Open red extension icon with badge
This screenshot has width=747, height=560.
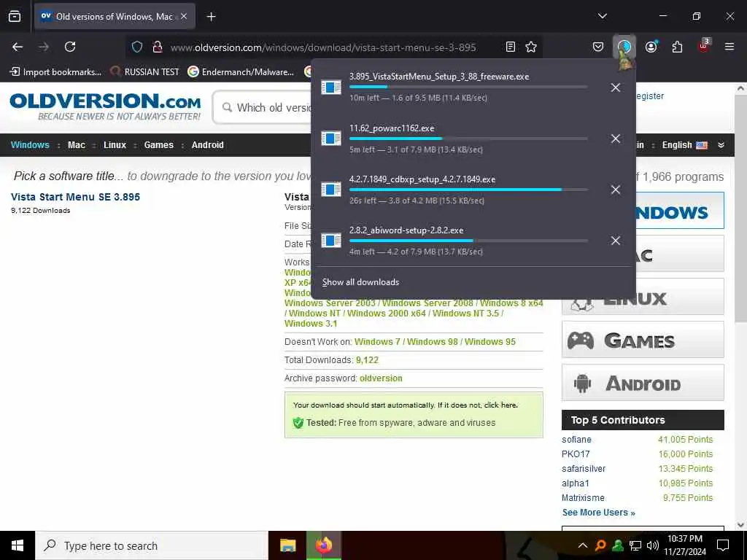click(704, 46)
